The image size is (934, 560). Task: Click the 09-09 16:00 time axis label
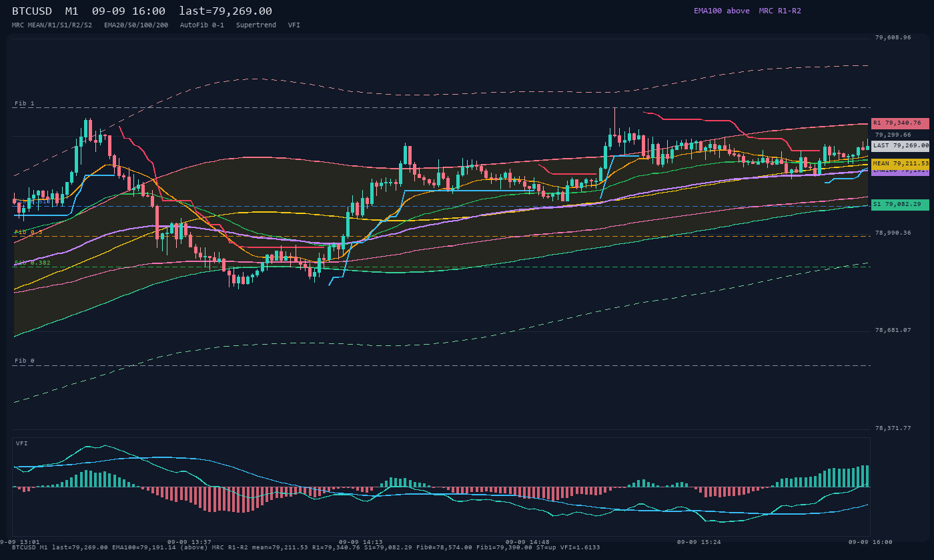tap(871, 543)
